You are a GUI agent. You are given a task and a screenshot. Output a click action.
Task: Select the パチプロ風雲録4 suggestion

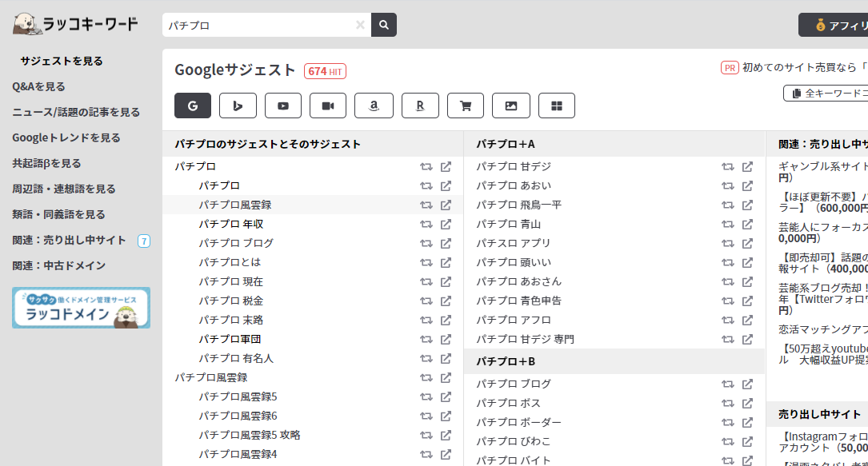point(238,454)
